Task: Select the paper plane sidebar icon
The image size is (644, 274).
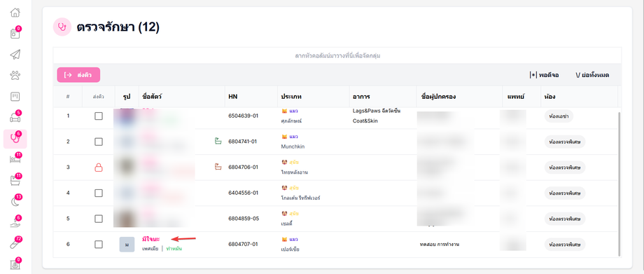Action: coord(15,55)
